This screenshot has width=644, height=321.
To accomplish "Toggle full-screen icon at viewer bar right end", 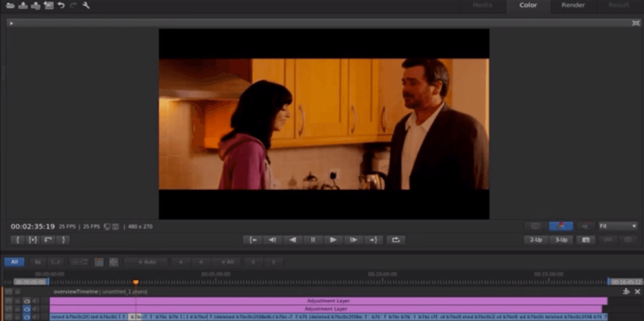I will (x=636, y=23).
